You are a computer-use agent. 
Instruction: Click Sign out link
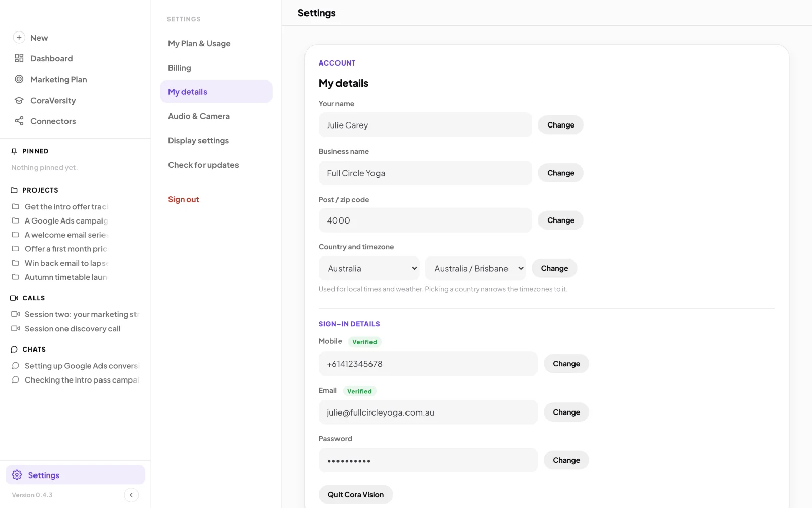pos(184,200)
